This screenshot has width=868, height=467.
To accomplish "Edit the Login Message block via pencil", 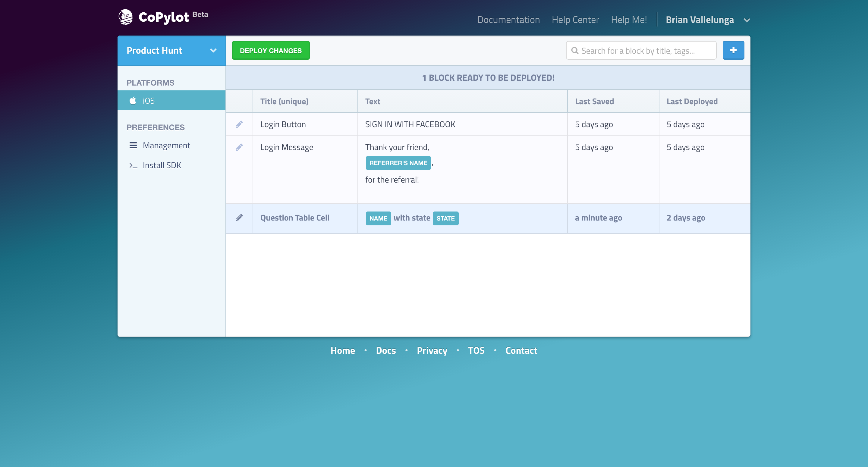I will tap(239, 147).
